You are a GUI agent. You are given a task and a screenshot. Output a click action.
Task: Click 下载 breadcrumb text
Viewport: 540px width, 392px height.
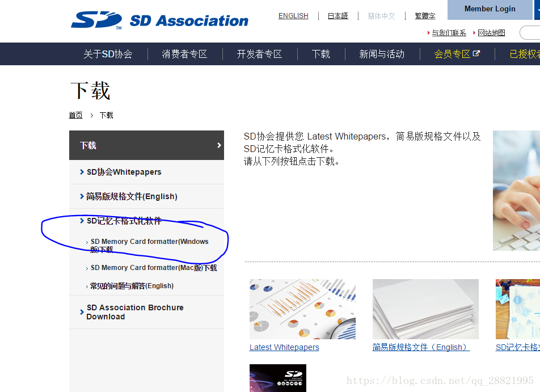click(x=106, y=115)
